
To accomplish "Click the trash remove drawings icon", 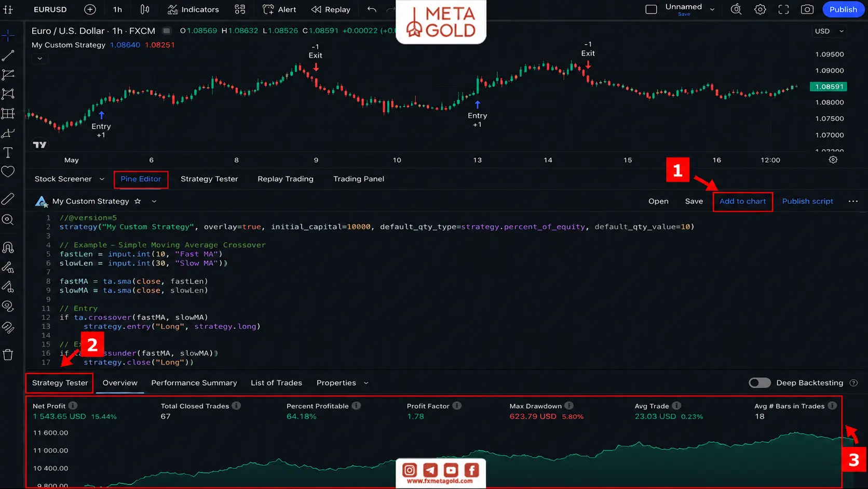I will (8, 355).
